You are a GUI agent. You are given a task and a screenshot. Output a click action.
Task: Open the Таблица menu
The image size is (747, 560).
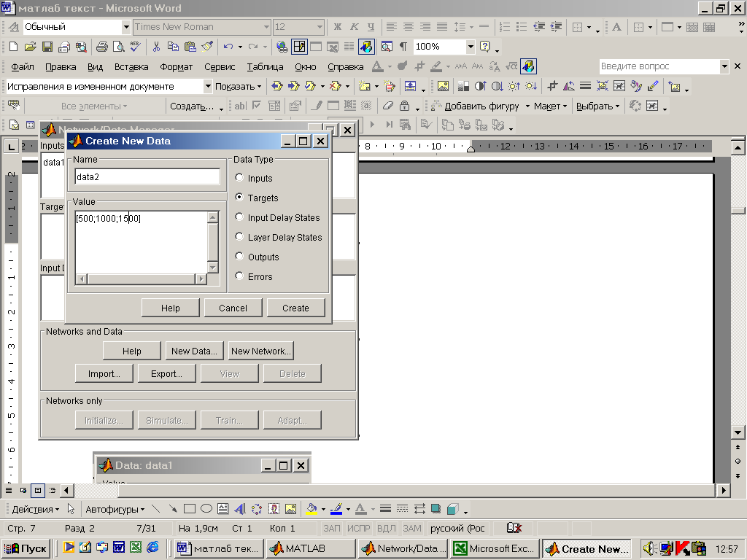[x=265, y=66]
